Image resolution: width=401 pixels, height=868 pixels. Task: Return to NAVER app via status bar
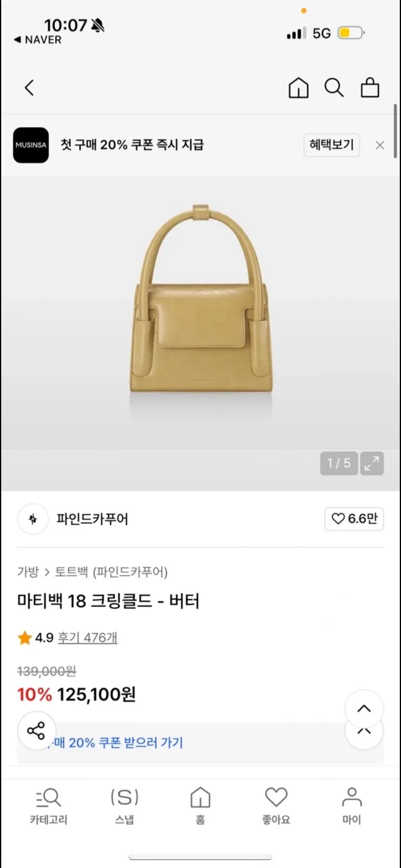point(37,40)
